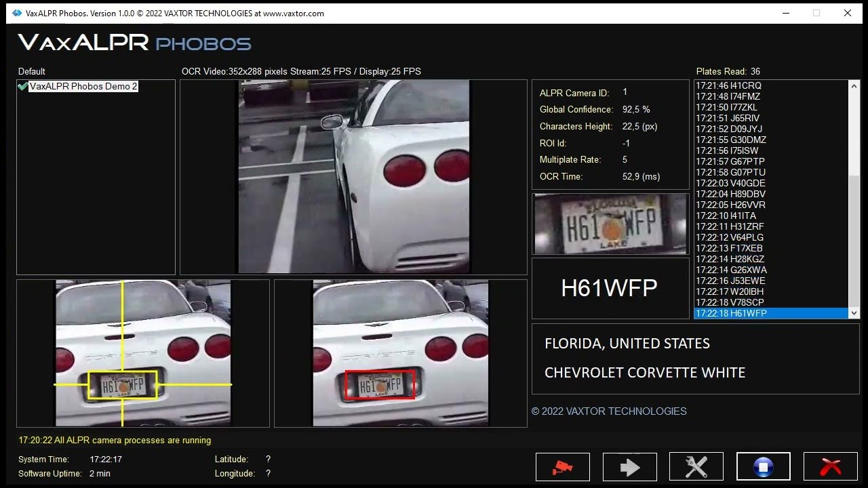Click the © 2022 VAXTOR TECHNOLOGIES footer text
The image size is (868, 488).
coord(609,411)
